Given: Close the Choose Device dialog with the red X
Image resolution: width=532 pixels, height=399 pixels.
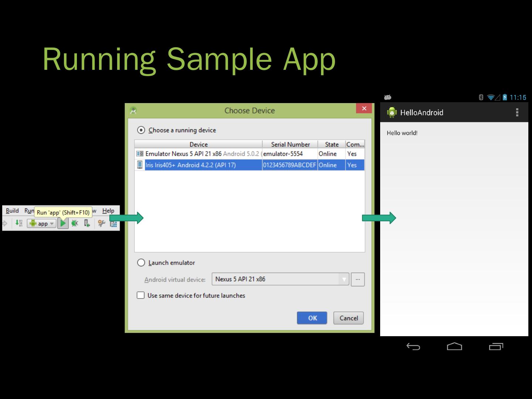Looking at the screenshot, I should click(364, 108).
